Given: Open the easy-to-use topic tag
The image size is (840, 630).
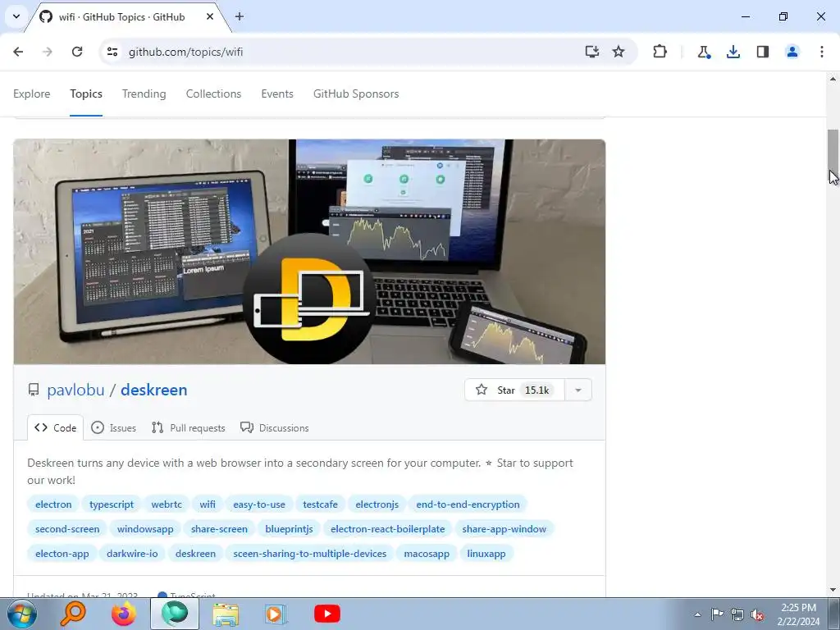Looking at the screenshot, I should point(259,504).
